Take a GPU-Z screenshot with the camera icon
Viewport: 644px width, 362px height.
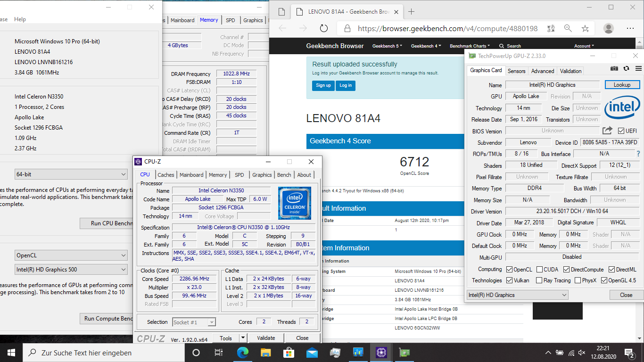(614, 68)
